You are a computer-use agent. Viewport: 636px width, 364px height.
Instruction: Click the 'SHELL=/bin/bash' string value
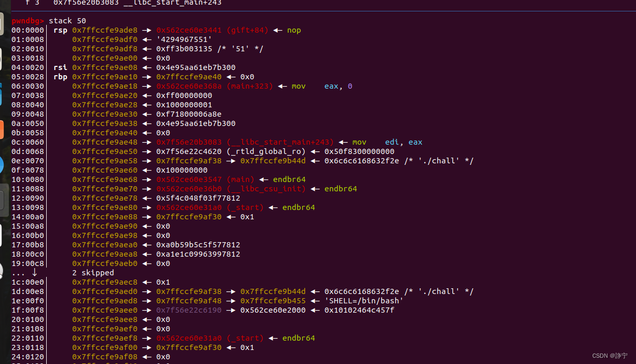pyautogui.click(x=364, y=301)
